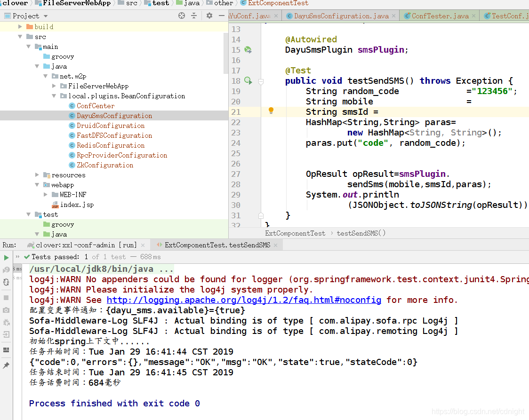Click the layout restore icon in Run sidebar

tap(6, 350)
